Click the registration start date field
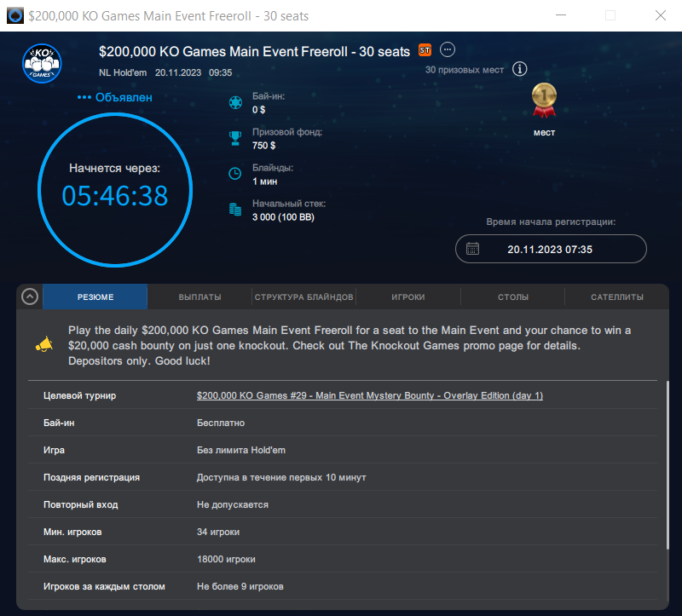The width and height of the screenshot is (682, 616). pos(551,249)
